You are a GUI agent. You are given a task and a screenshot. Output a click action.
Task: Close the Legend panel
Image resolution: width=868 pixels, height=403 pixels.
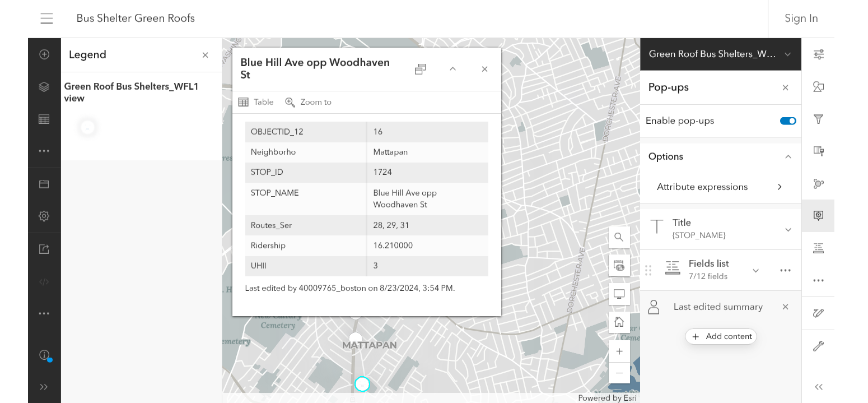pos(205,55)
